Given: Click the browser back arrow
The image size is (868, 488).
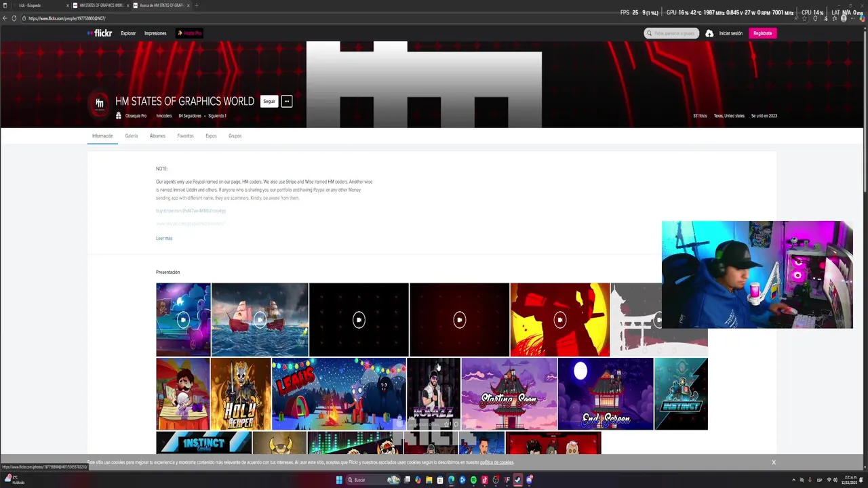Looking at the screenshot, I should click(x=5, y=18).
